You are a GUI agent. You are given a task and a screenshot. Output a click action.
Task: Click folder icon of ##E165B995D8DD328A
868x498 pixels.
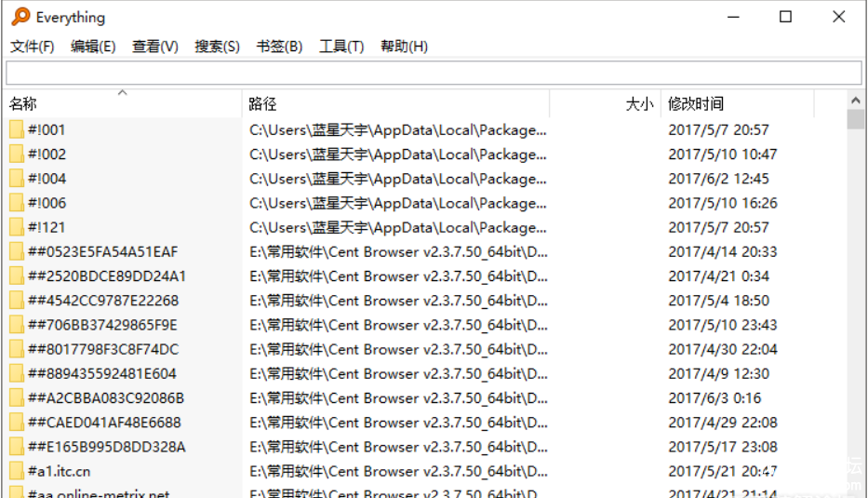click(17, 447)
